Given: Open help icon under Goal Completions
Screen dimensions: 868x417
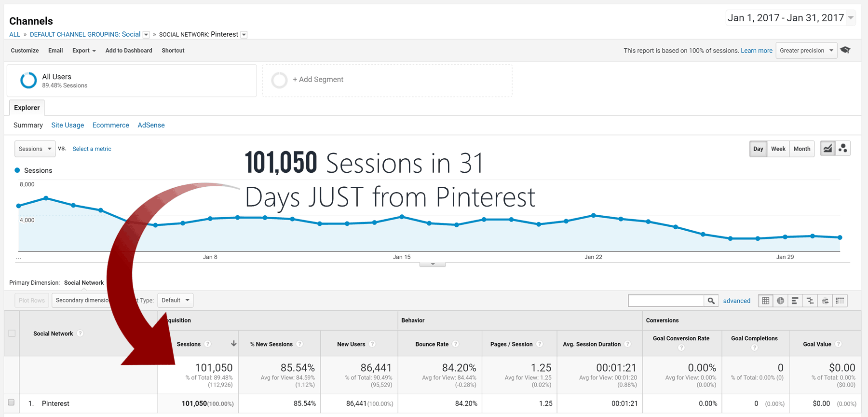Looking at the screenshot, I should click(754, 347).
